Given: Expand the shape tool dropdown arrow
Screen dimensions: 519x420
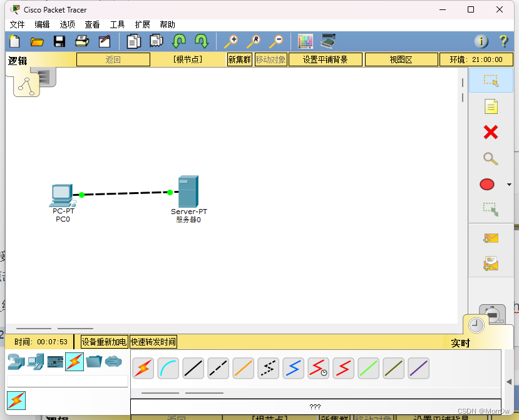Looking at the screenshot, I should [x=509, y=185].
